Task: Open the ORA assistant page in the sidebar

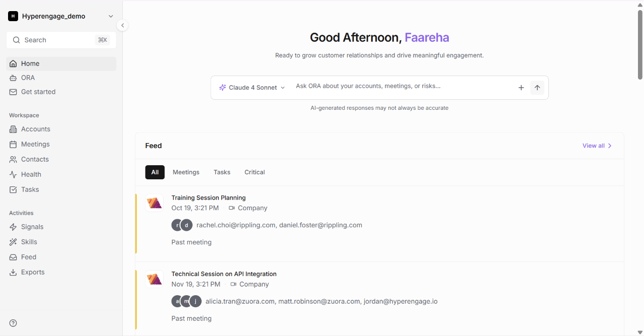Action: pyautogui.click(x=61, y=78)
